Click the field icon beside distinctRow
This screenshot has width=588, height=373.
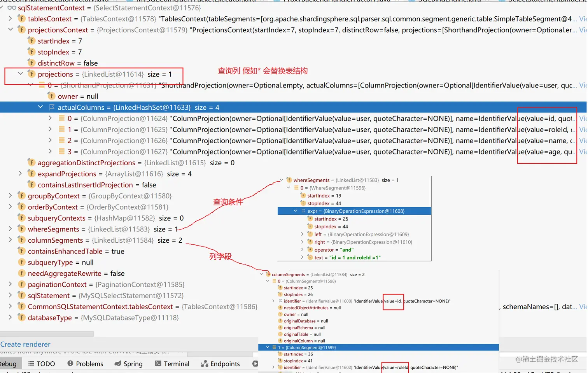pyautogui.click(x=31, y=63)
